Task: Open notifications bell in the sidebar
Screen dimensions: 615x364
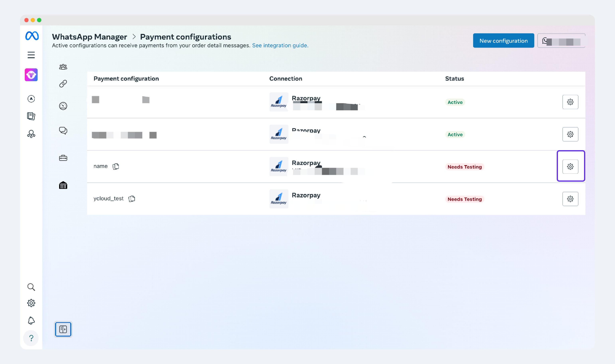Action: 31,320
